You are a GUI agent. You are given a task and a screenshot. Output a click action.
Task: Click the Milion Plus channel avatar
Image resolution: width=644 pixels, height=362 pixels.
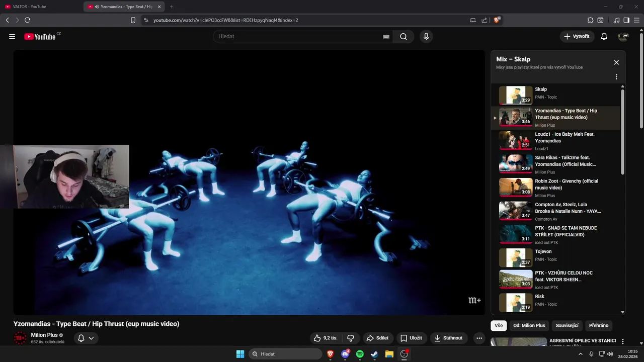[x=20, y=338]
